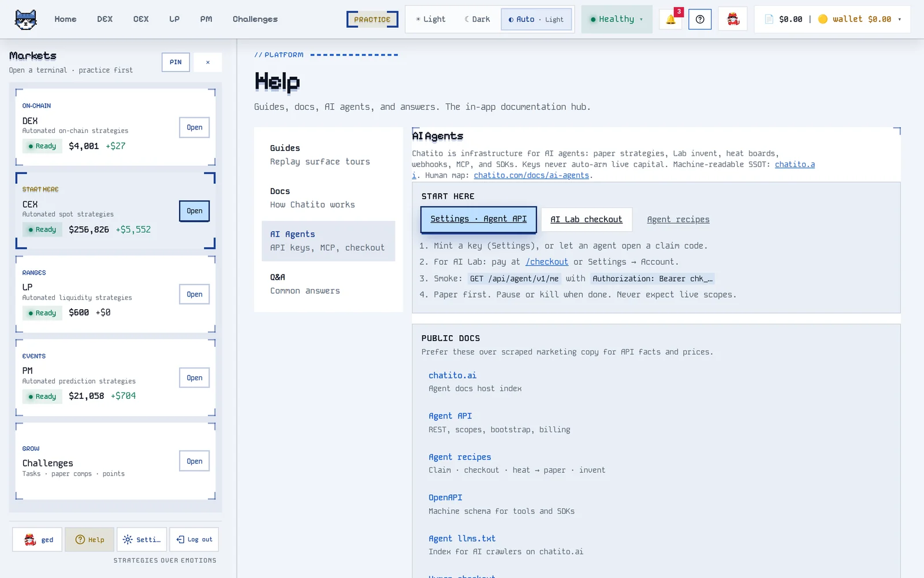
Task: Open OpenAPI public docs entry
Action: (445, 497)
